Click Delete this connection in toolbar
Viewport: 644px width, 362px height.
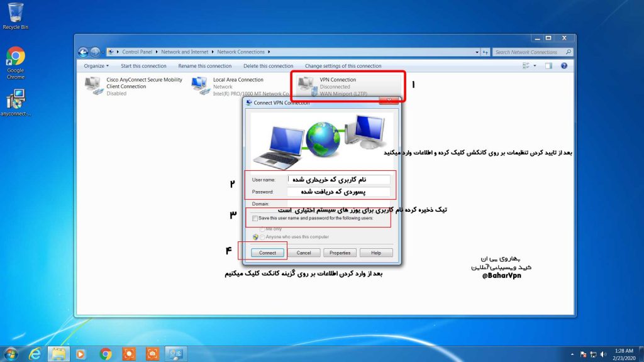268,66
